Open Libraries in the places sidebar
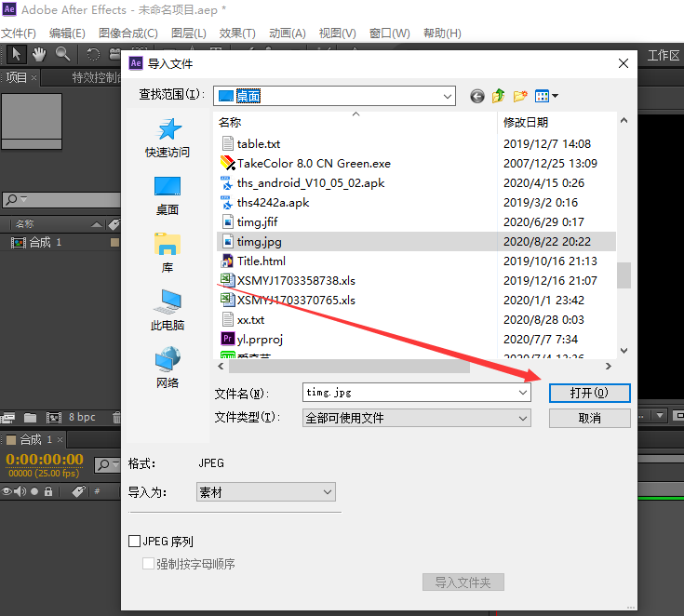 click(x=168, y=253)
